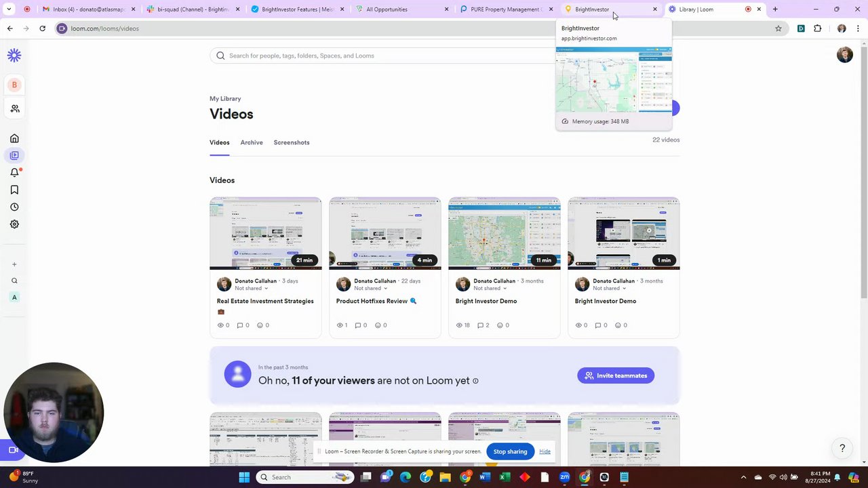Open the B workspace switcher avatar
The height and width of the screenshot is (488, 868).
tap(14, 85)
